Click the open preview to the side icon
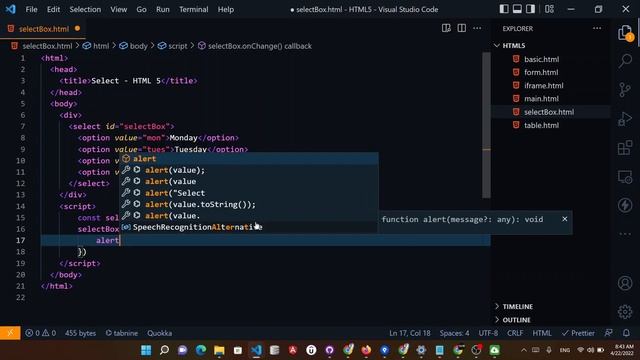The image size is (640, 360). [446, 28]
